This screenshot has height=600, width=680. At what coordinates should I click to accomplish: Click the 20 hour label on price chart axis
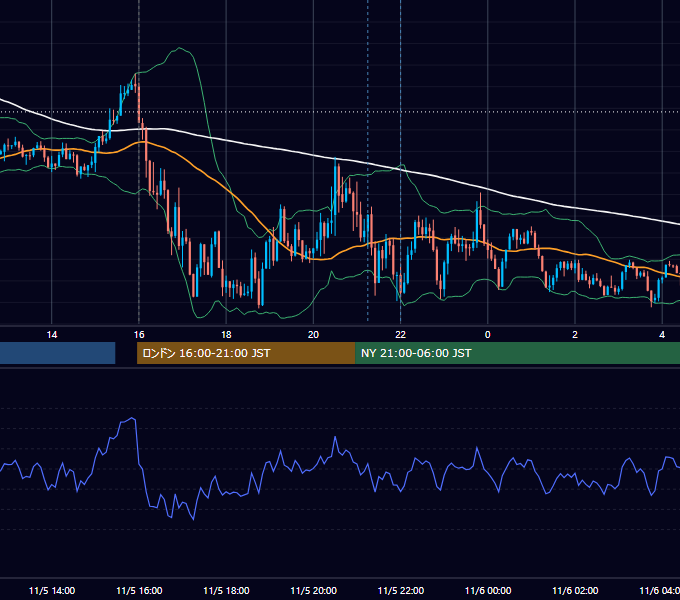tap(313, 335)
